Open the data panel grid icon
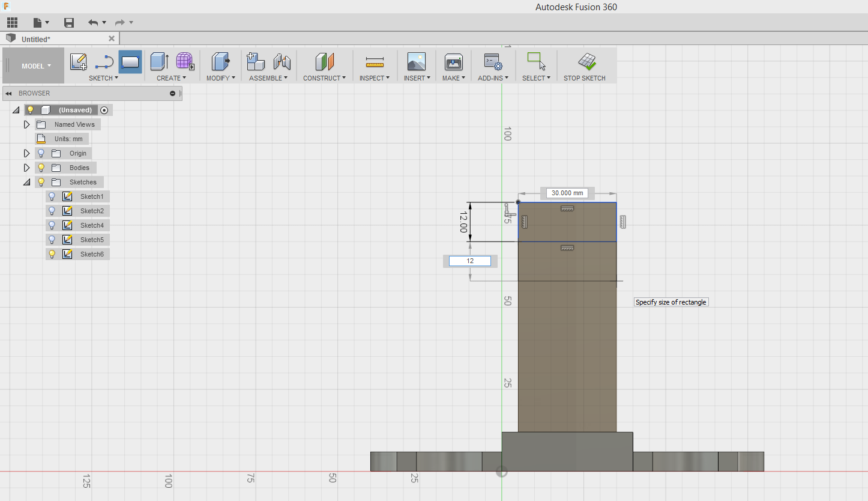Image resolution: width=868 pixels, height=501 pixels. coord(12,23)
